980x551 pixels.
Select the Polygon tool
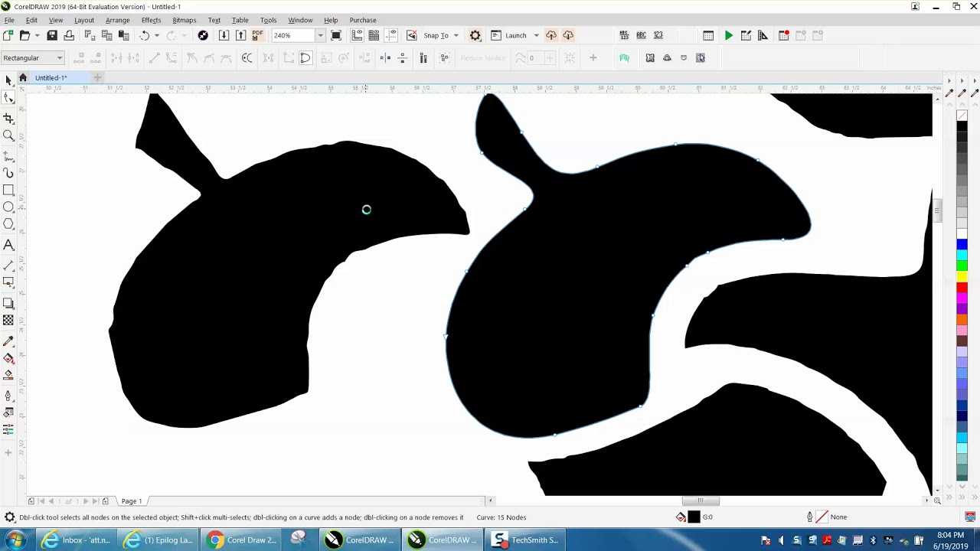tap(8, 224)
